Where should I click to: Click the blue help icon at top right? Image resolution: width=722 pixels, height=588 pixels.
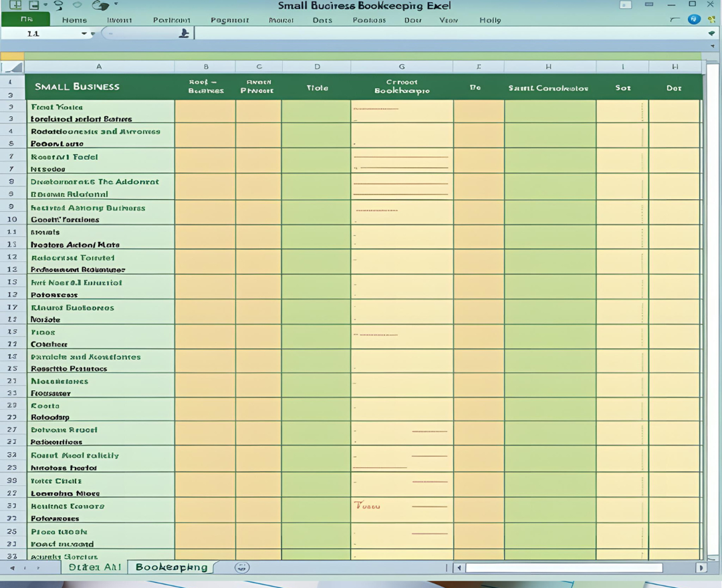[694, 20]
